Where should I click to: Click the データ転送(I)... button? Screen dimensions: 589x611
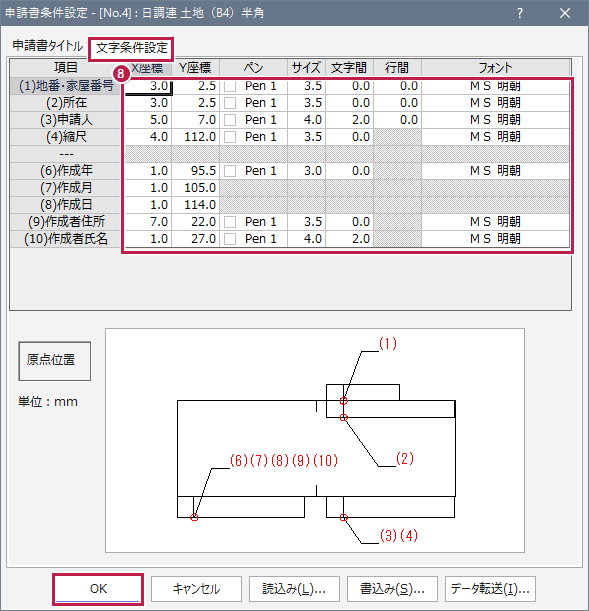click(x=490, y=589)
